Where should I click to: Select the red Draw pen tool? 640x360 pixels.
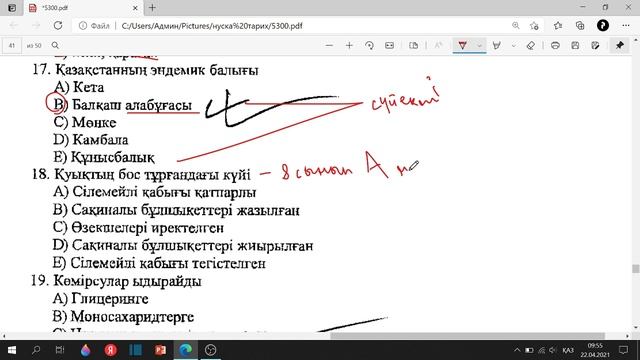[x=462, y=45]
